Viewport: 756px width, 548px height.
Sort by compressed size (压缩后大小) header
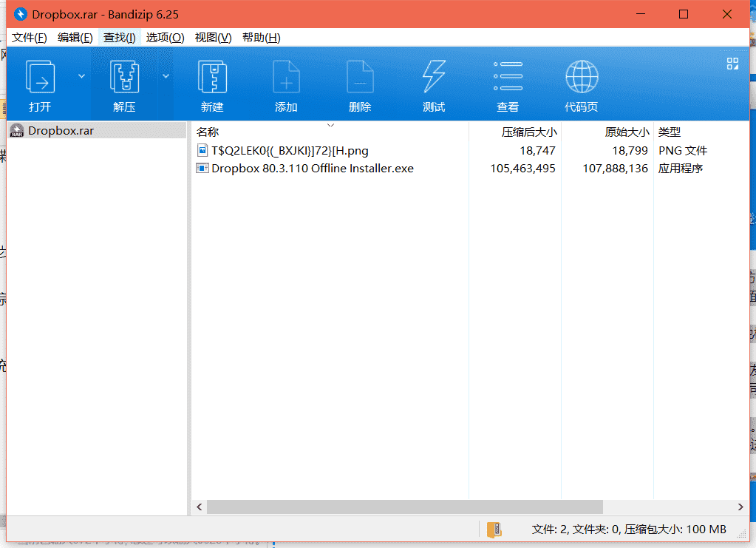tap(529, 132)
